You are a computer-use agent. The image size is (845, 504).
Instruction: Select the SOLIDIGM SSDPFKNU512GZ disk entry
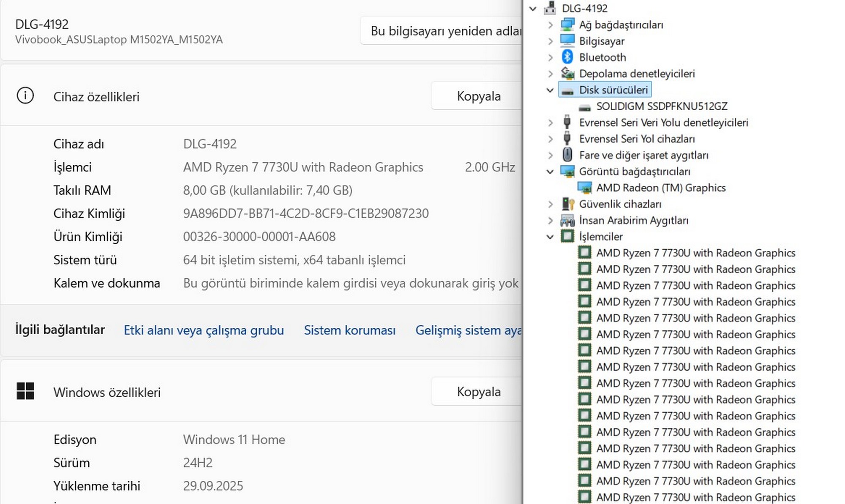[x=661, y=106]
